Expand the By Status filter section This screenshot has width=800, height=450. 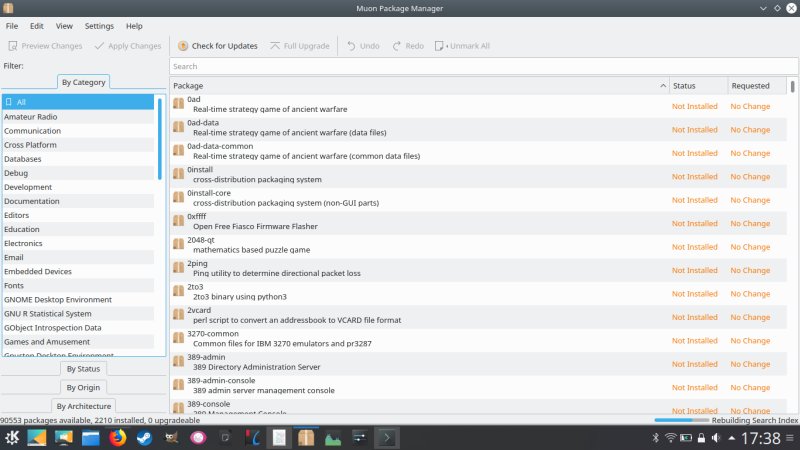83,369
